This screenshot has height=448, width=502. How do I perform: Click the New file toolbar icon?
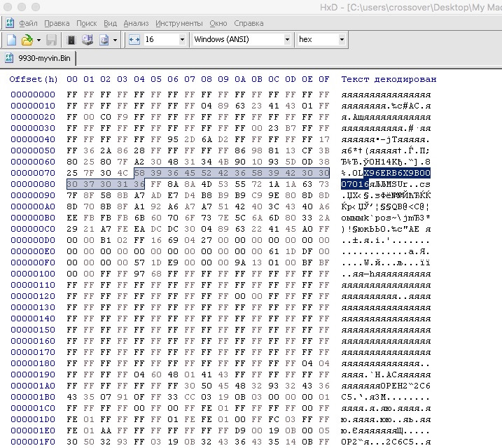[11, 40]
